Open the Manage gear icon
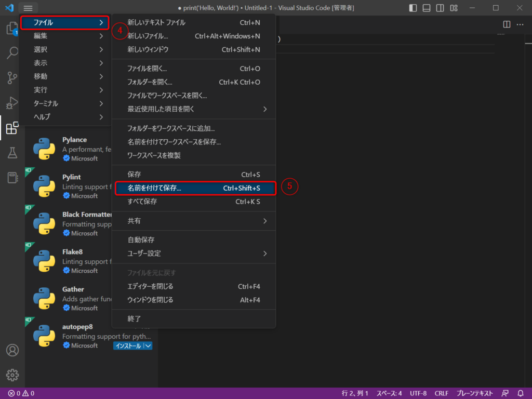 (12, 375)
